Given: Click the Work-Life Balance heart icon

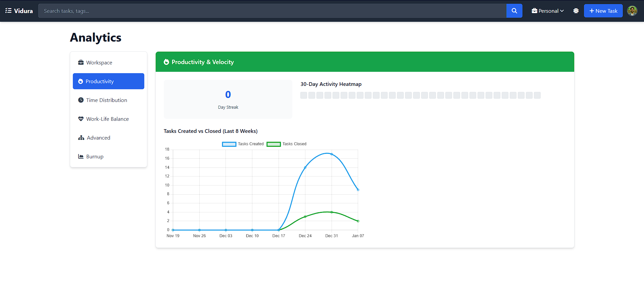Looking at the screenshot, I should [81, 119].
